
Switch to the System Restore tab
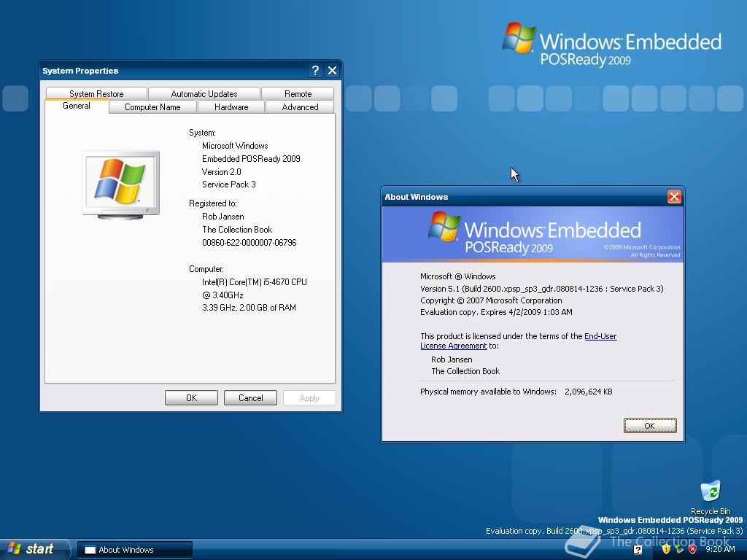click(96, 94)
